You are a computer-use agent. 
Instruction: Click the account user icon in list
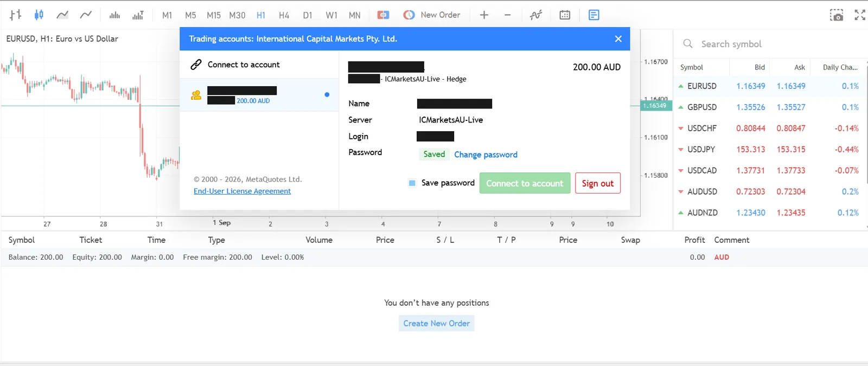[x=196, y=95]
